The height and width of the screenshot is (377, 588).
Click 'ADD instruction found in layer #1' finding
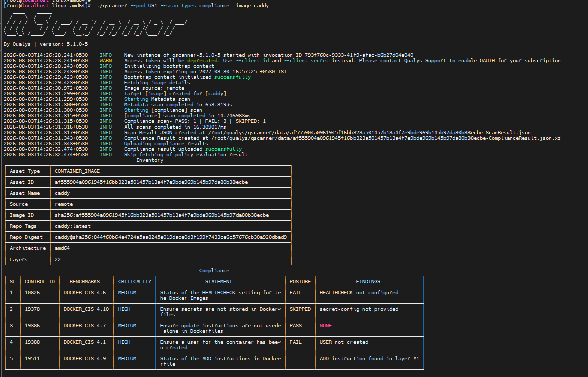pos(370,358)
